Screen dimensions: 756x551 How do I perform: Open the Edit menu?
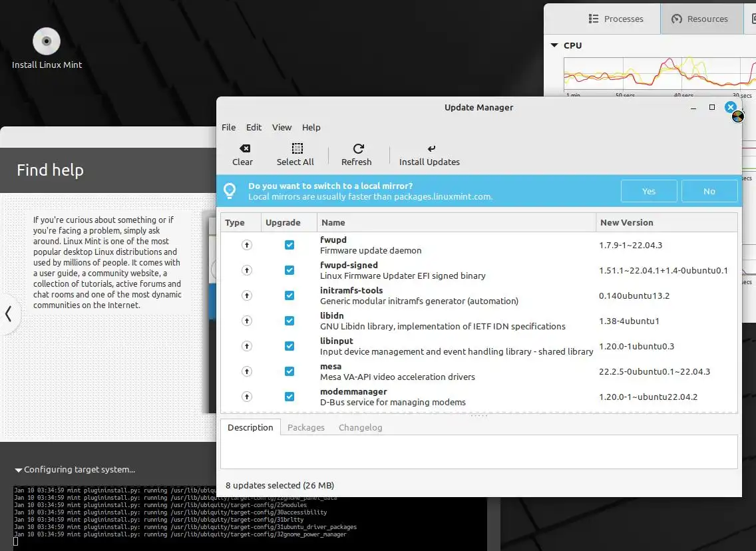click(x=254, y=127)
